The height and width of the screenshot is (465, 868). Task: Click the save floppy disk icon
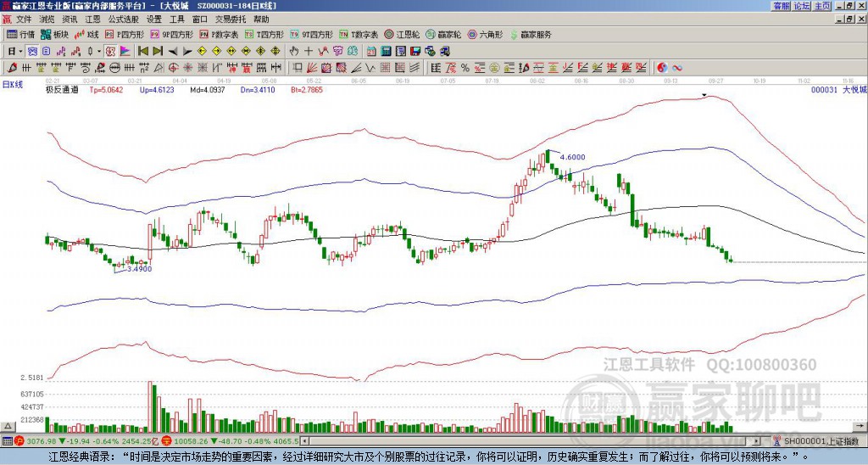415,52
